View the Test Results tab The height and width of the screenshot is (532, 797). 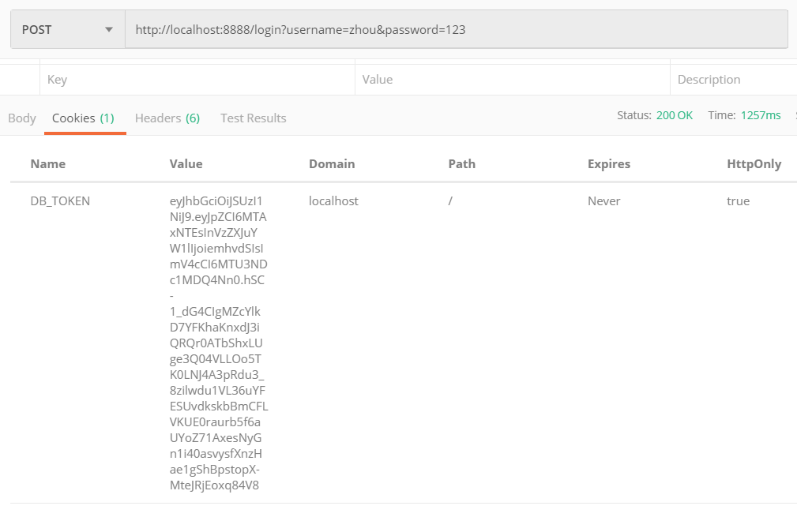[253, 118]
